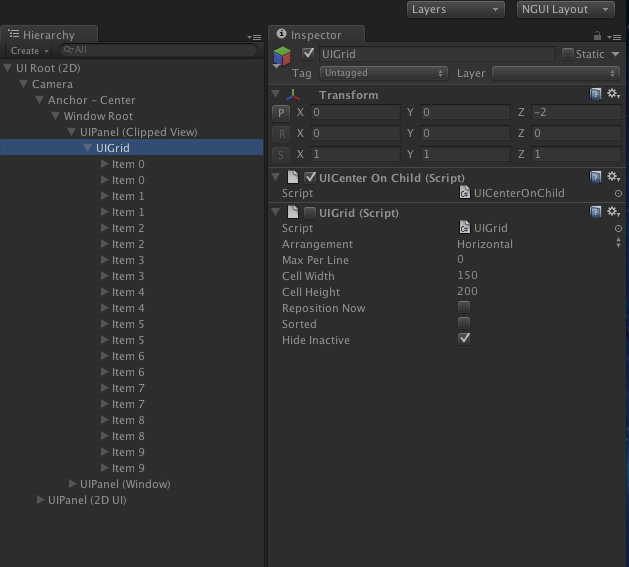629x567 pixels.
Task: Collapse the UI Root (2D) tree node
Action: click(8, 68)
